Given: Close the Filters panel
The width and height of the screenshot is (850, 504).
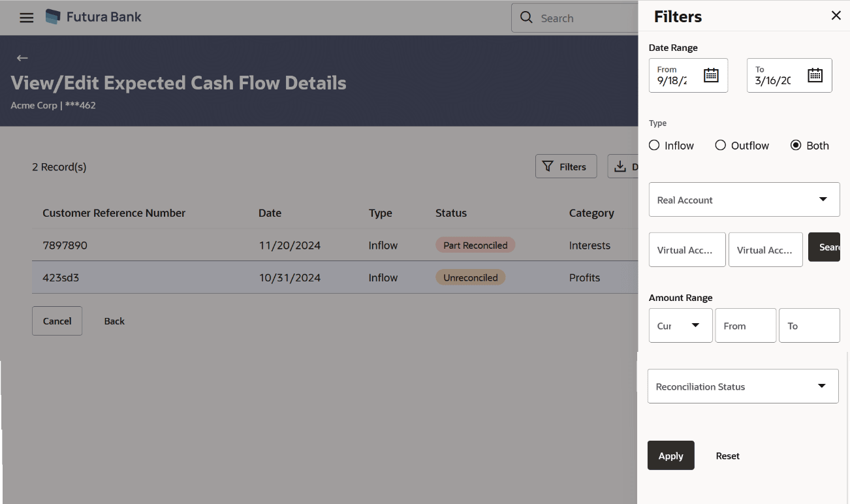Looking at the screenshot, I should pos(836,16).
